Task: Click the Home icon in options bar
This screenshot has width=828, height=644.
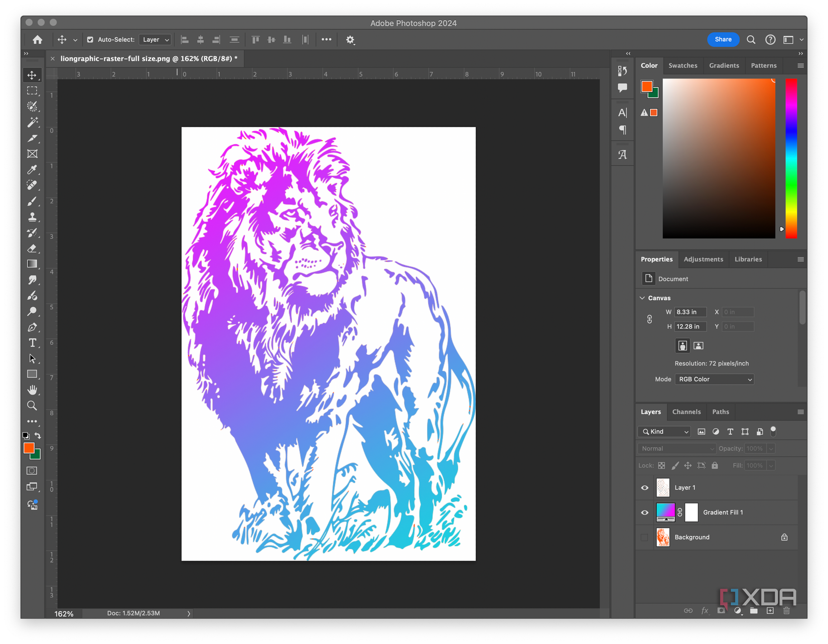Action: (x=38, y=40)
